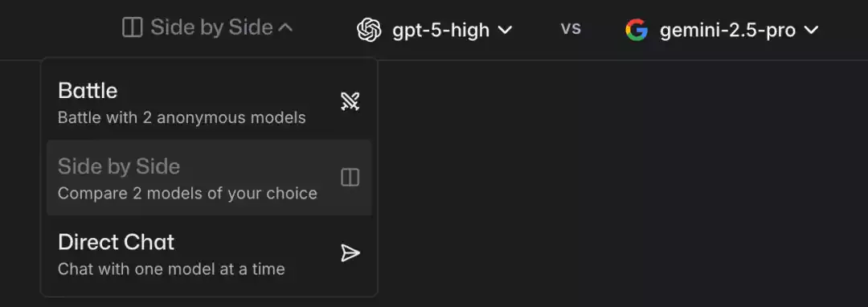This screenshot has width=868, height=307.
Task: Expand the gpt-5-high model chevron
Action: pos(505,30)
